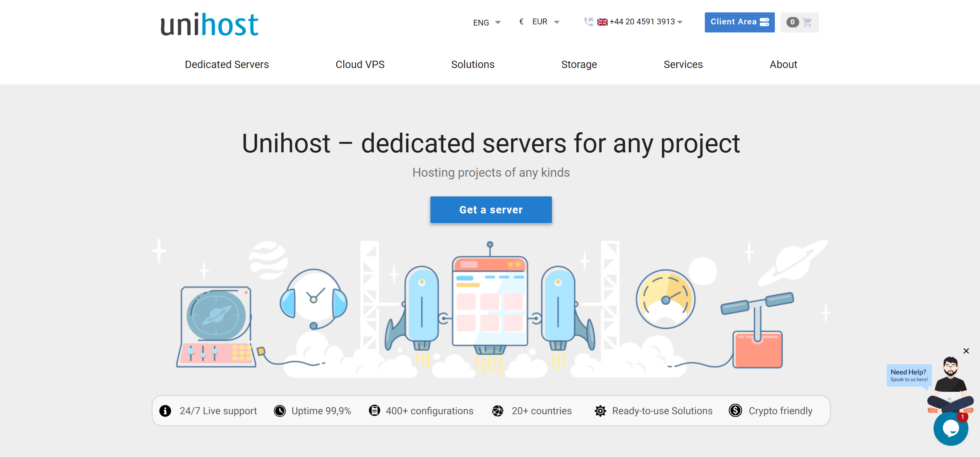Click the Get a server button

pos(491,210)
